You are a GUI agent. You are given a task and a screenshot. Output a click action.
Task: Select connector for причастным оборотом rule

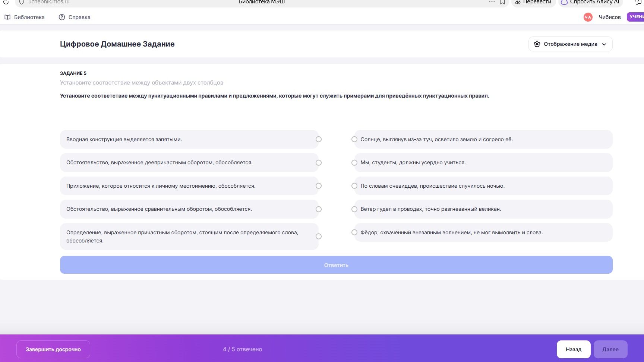(319, 236)
